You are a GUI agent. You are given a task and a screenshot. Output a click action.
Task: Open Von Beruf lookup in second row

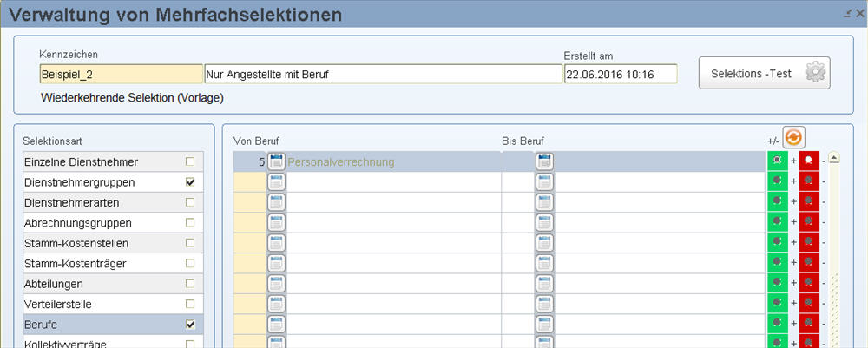(x=276, y=182)
